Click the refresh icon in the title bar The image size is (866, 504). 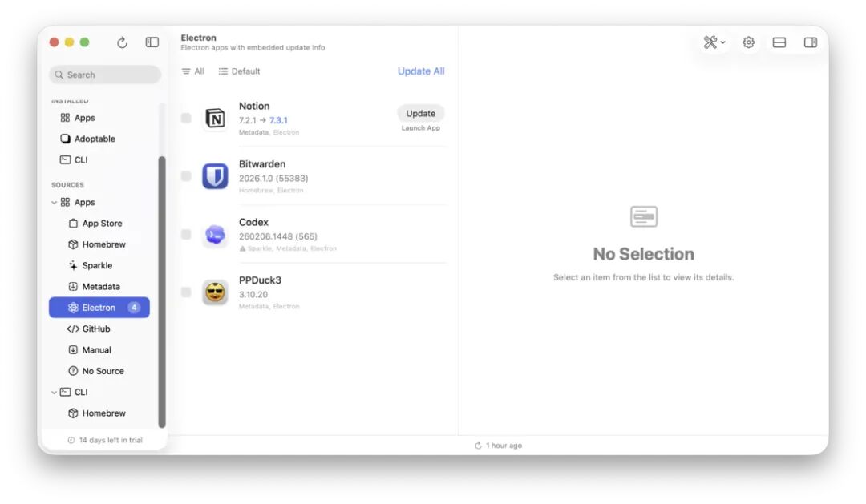tap(122, 42)
